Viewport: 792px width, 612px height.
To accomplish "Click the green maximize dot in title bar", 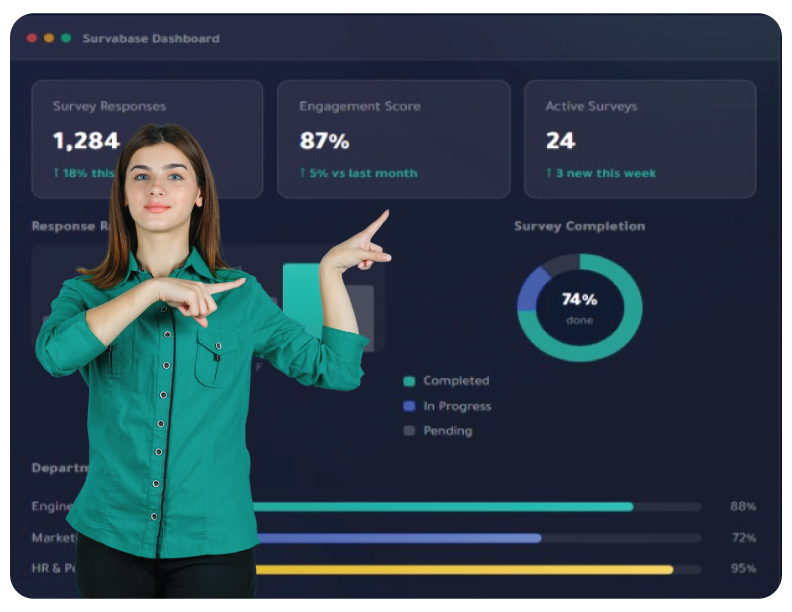I will [66, 38].
